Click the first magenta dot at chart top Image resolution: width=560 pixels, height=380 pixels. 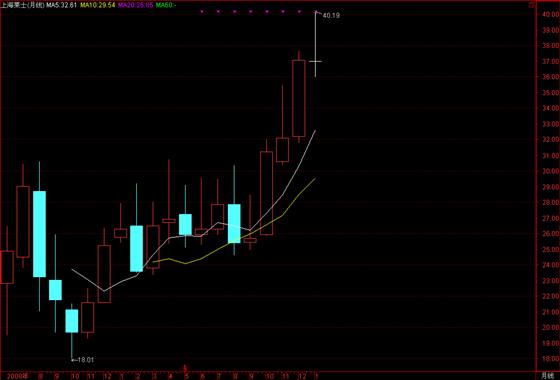[x=202, y=11]
